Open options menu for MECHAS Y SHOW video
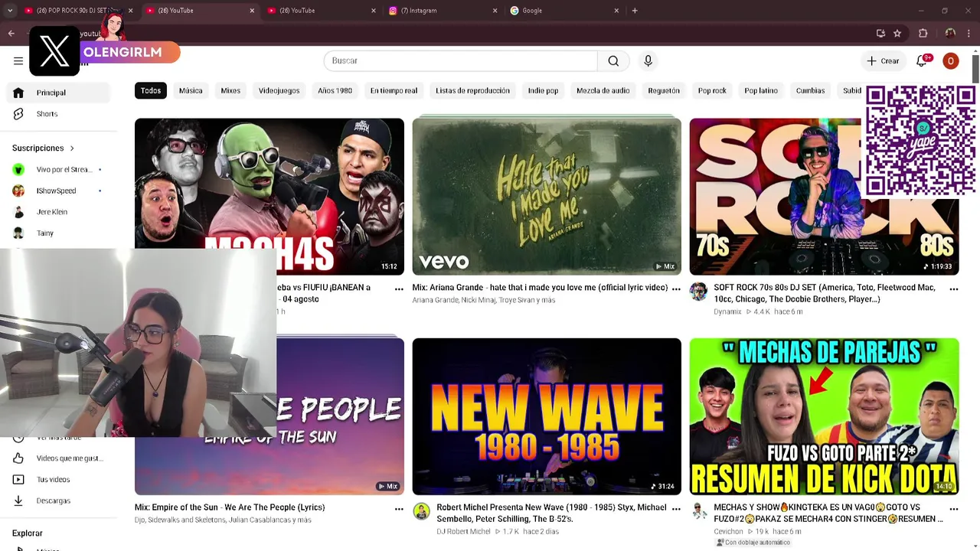 point(953,508)
